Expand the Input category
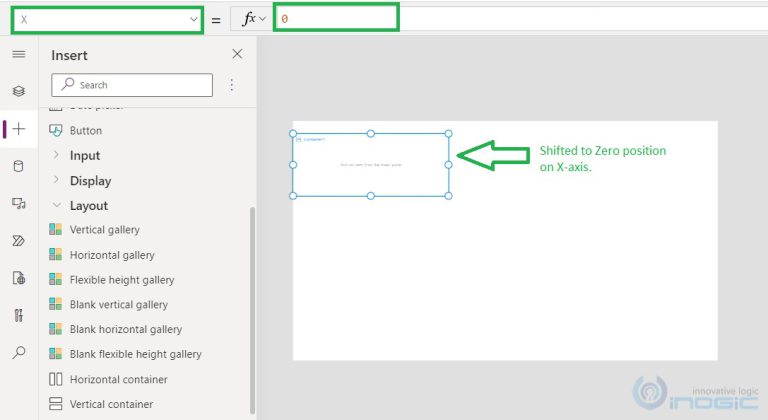This screenshot has width=768, height=420. [84, 155]
